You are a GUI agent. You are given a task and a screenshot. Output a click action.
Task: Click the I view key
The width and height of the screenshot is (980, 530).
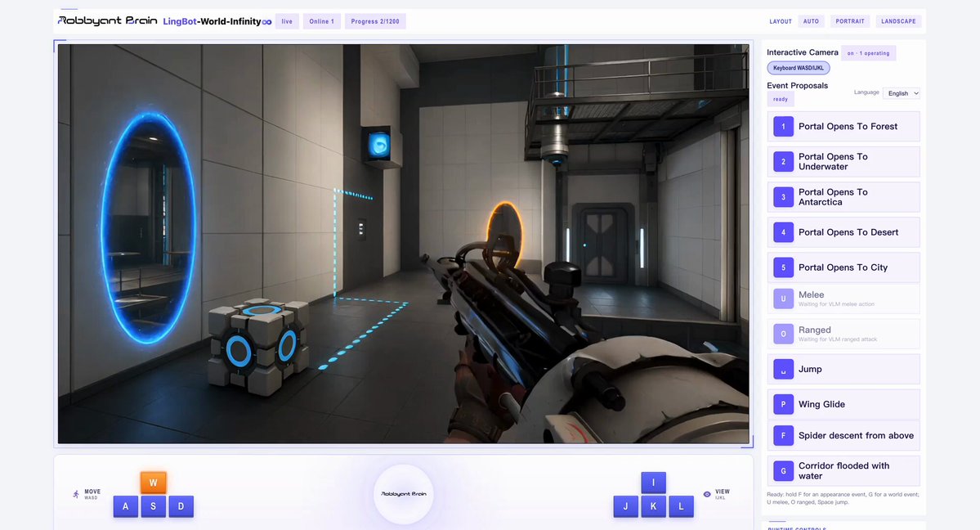pos(653,483)
